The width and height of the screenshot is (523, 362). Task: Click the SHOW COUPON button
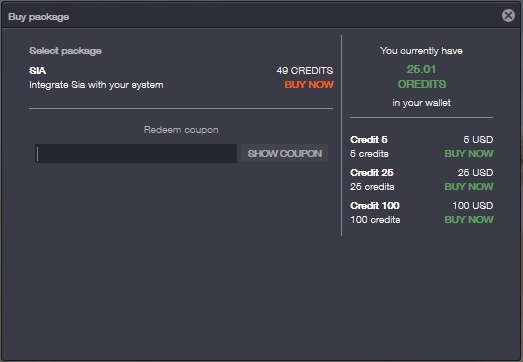(x=285, y=153)
